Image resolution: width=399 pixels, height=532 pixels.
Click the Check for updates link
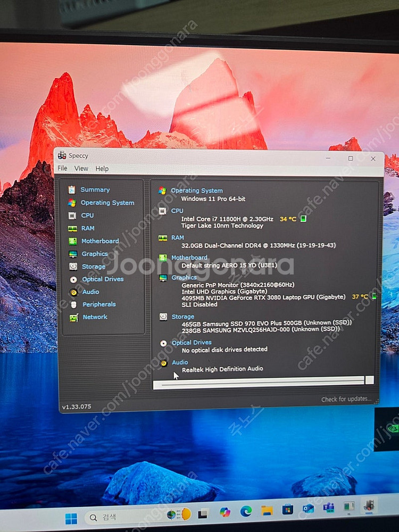(346, 400)
